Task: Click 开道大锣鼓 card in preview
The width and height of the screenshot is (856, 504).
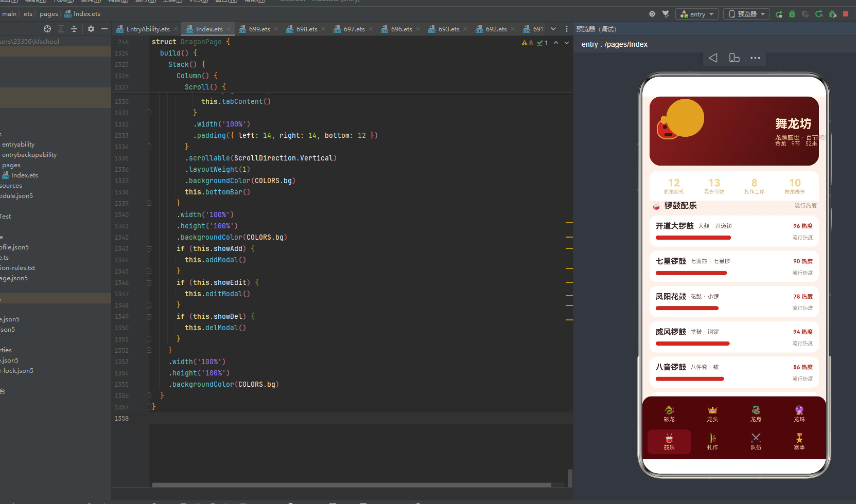Action: tap(734, 231)
